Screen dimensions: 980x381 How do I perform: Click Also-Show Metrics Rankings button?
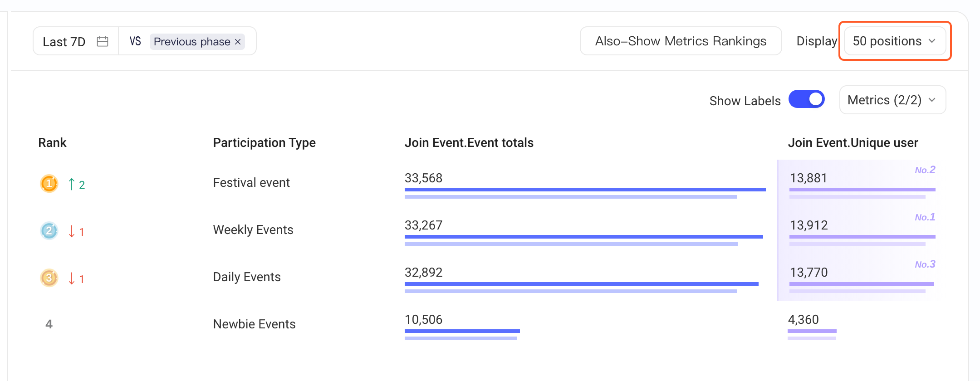[681, 41]
